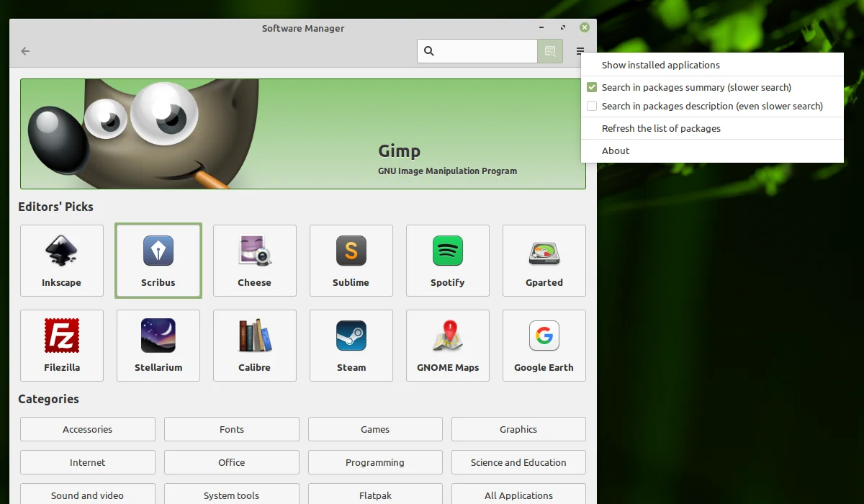The width and height of the screenshot is (864, 504).
Task: Open the Scribus app tile
Action: click(158, 261)
